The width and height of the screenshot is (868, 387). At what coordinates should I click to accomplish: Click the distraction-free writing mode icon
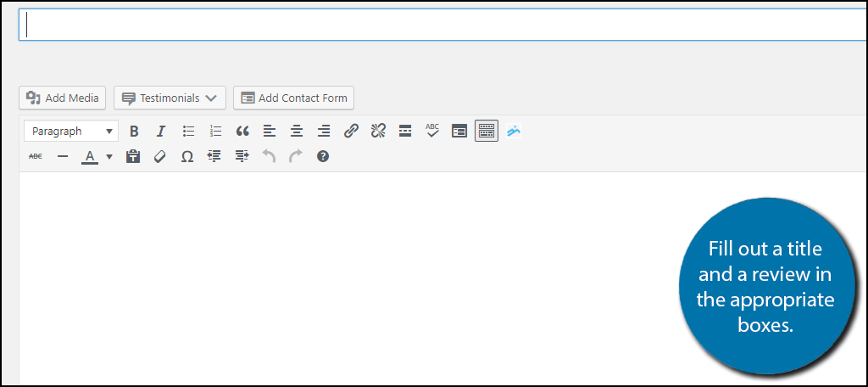tap(459, 132)
